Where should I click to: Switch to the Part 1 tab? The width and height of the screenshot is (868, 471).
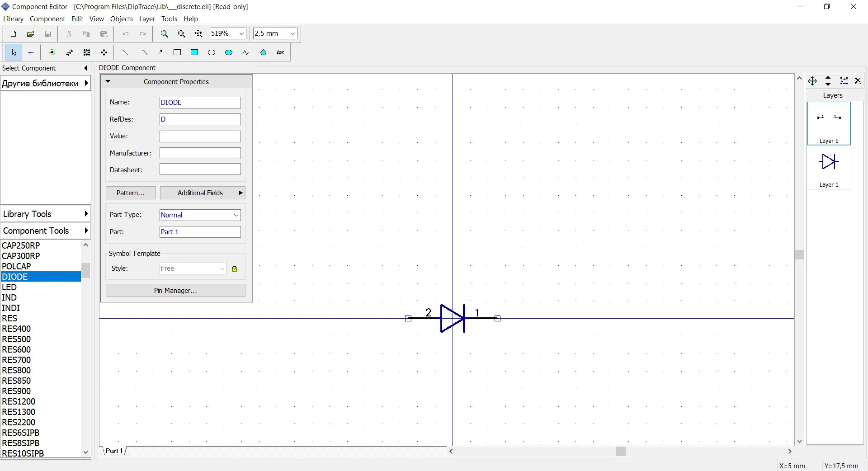114,451
